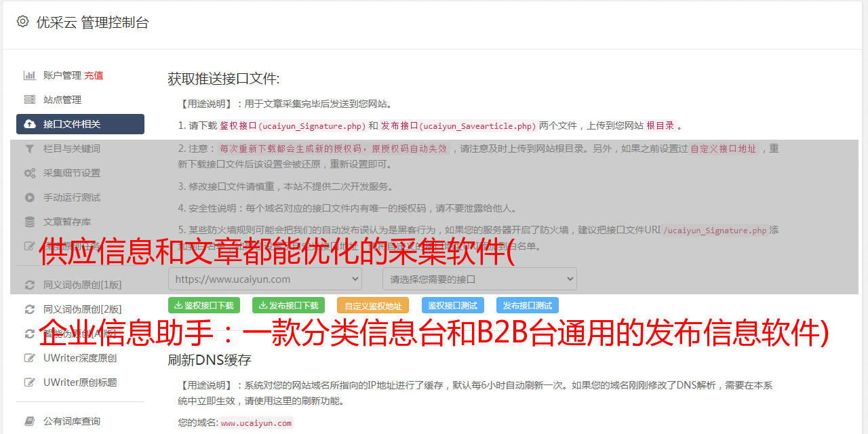Image resolution: width=868 pixels, height=434 pixels.
Task: Click the server icon beside 站点管理
Action: (30, 100)
